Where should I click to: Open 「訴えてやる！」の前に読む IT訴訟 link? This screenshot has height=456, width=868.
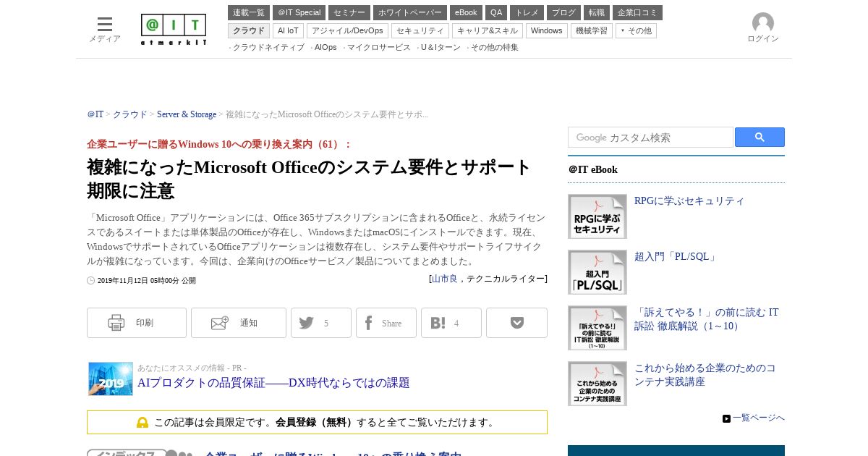coord(707,319)
